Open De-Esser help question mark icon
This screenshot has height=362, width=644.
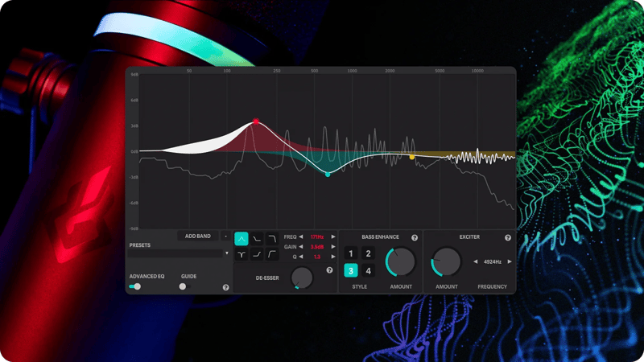[x=329, y=271]
